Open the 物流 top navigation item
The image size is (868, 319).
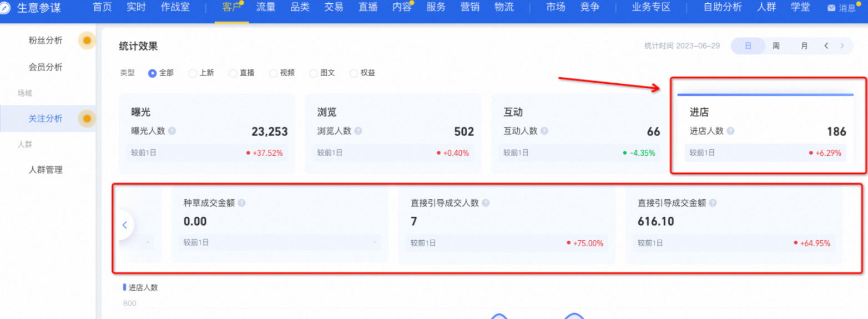click(x=504, y=8)
